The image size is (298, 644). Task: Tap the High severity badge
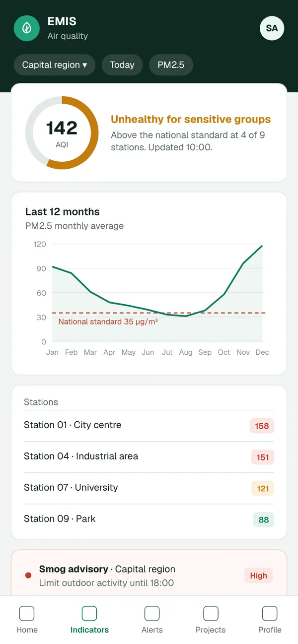coord(259,576)
